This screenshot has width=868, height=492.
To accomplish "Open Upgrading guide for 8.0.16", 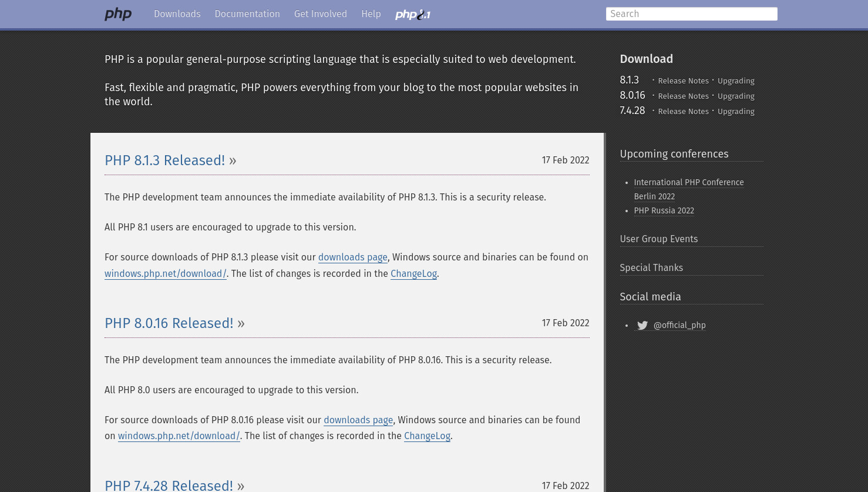I will [736, 96].
